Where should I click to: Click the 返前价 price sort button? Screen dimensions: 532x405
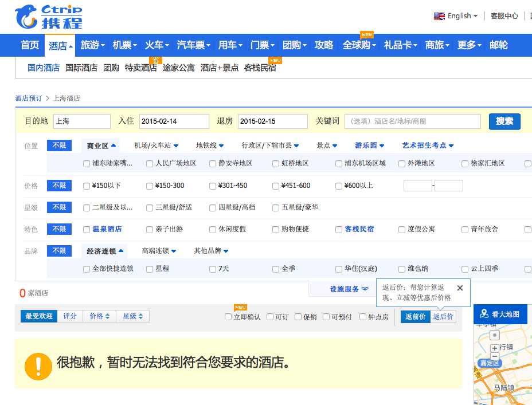click(x=414, y=316)
